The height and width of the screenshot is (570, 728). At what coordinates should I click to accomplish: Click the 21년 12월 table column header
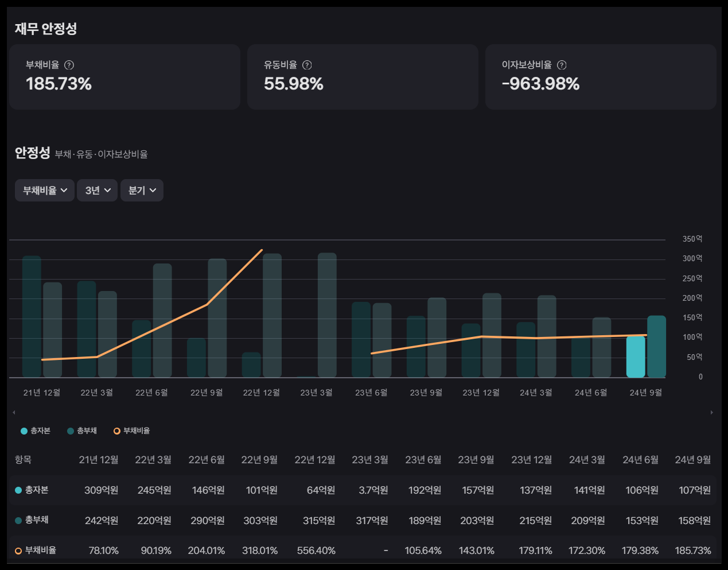(x=99, y=460)
